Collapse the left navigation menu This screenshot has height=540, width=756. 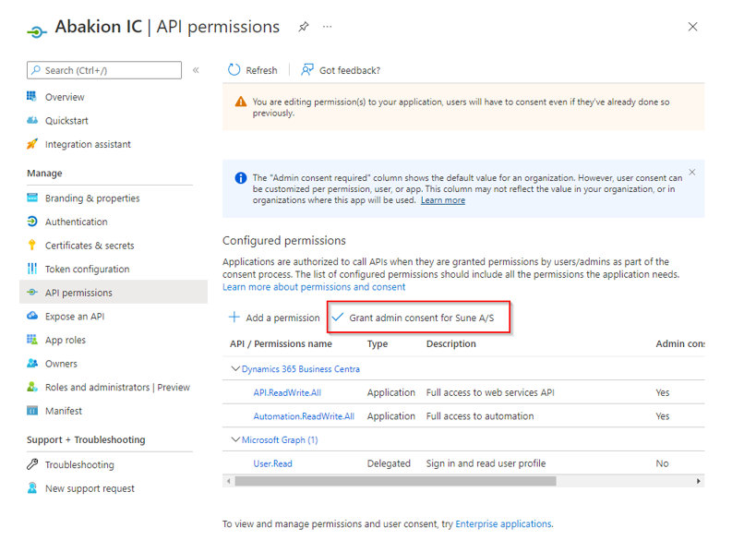[x=196, y=70]
